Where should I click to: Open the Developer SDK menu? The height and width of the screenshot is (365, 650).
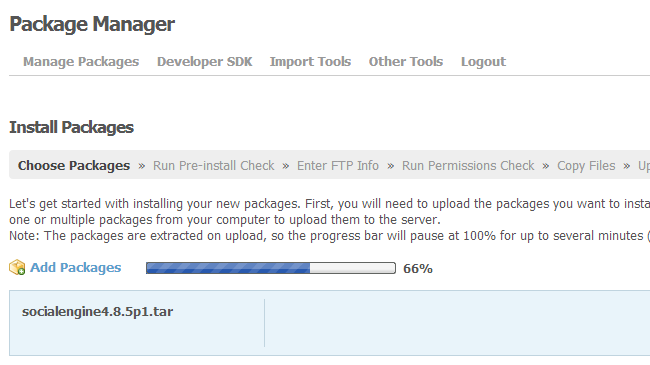(x=205, y=62)
